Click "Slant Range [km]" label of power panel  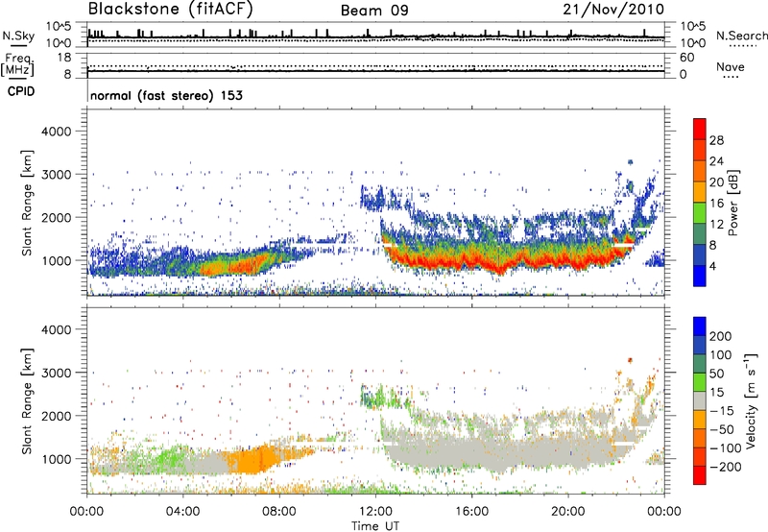click(27, 203)
